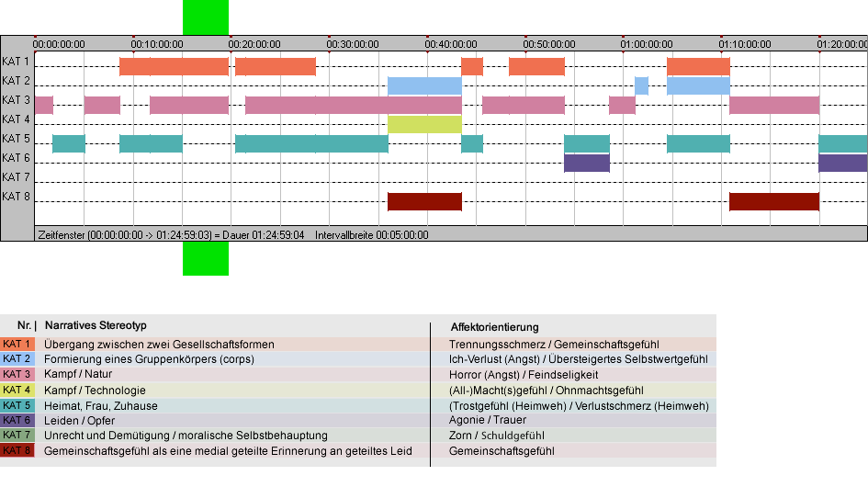Click the 00:20:00:00 time label
Image resolution: width=868 pixels, height=487 pixels.
254,44
